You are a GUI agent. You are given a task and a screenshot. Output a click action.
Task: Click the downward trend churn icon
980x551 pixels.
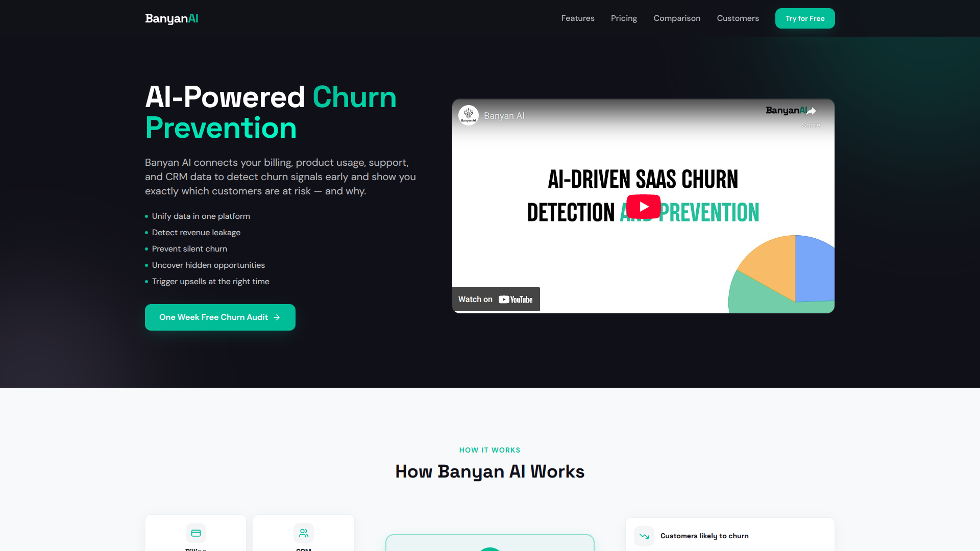pyautogui.click(x=644, y=536)
